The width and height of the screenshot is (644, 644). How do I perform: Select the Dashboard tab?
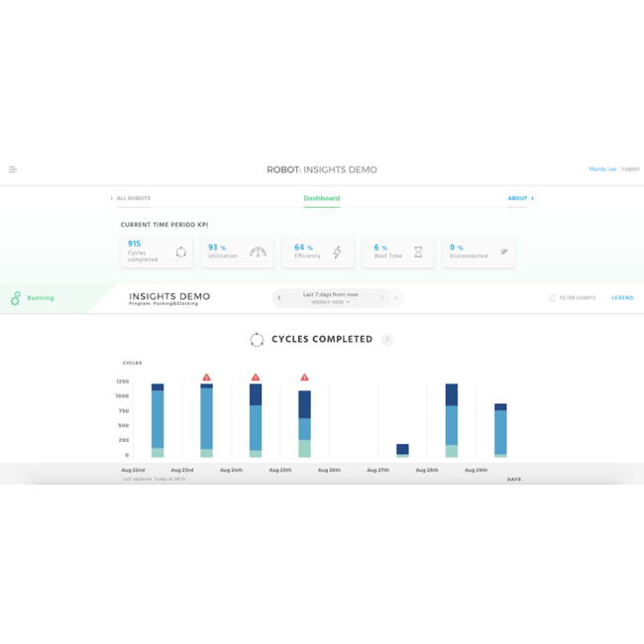point(322,198)
